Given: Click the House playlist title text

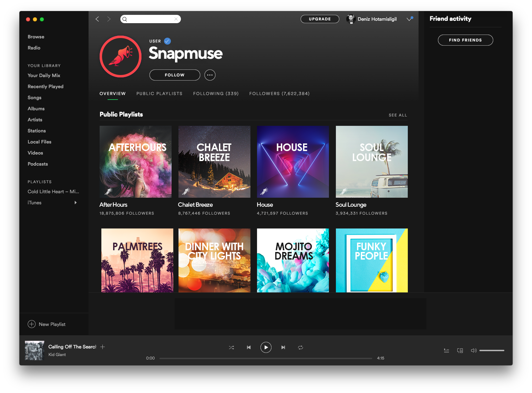Looking at the screenshot, I should pos(265,205).
